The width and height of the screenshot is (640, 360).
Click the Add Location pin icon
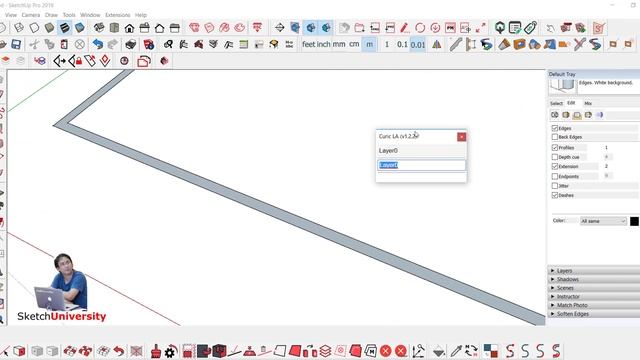[x=500, y=28]
